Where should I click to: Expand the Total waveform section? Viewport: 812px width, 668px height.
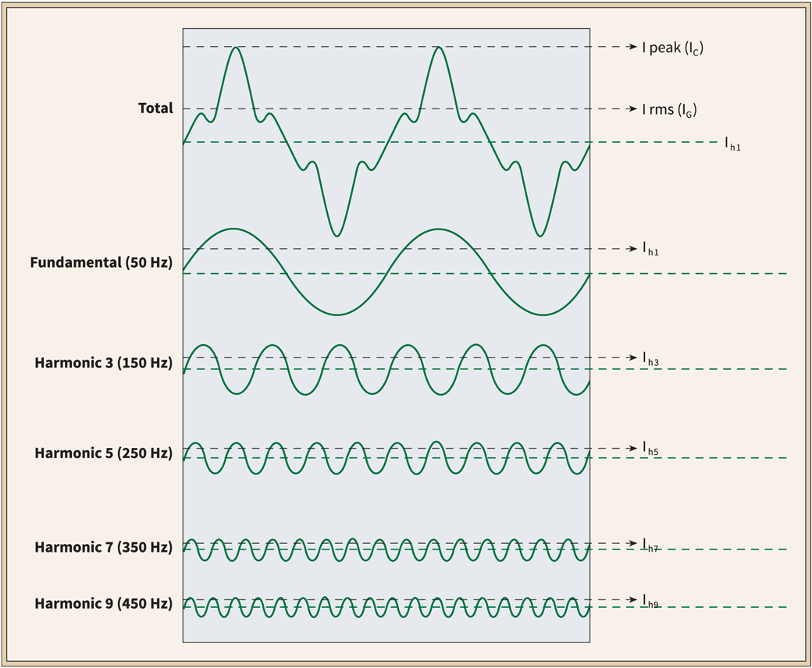[156, 108]
